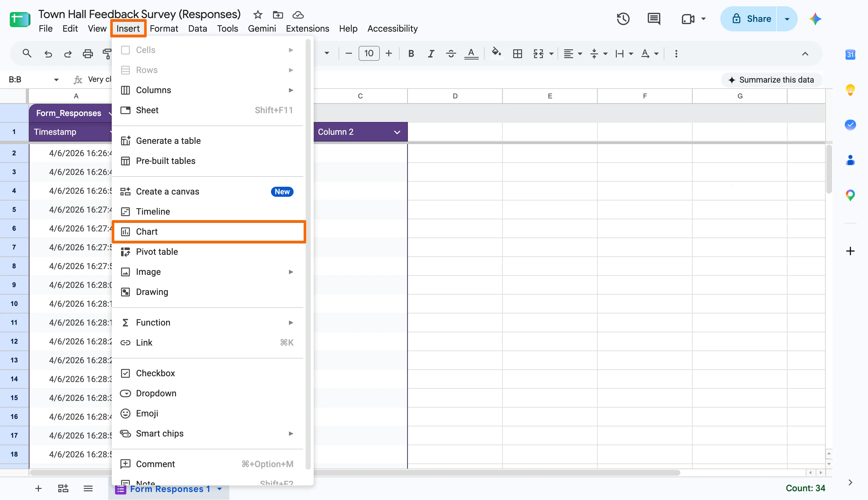This screenshot has width=868, height=500.
Task: Increase font size with plus button
Action: coord(389,53)
